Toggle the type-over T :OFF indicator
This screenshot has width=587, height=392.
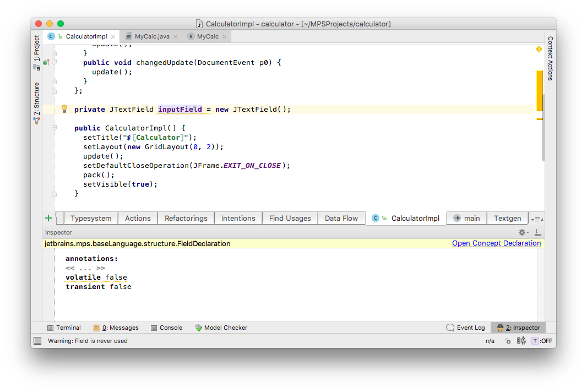tap(542, 341)
